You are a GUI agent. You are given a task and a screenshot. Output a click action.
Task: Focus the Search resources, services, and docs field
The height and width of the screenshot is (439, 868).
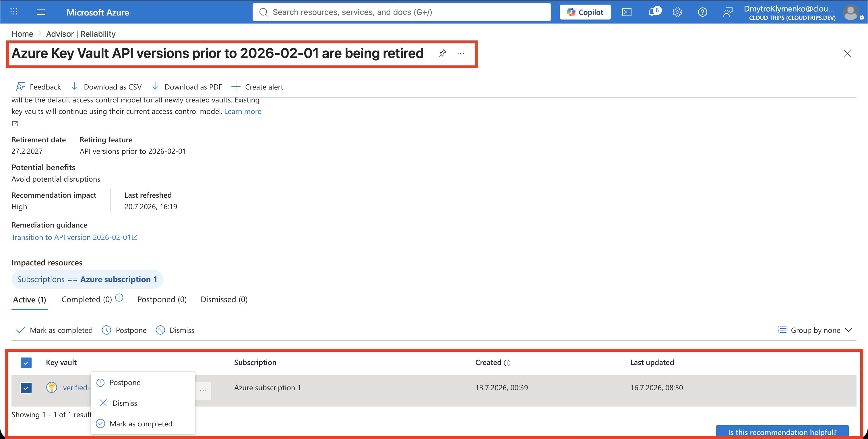coord(402,12)
